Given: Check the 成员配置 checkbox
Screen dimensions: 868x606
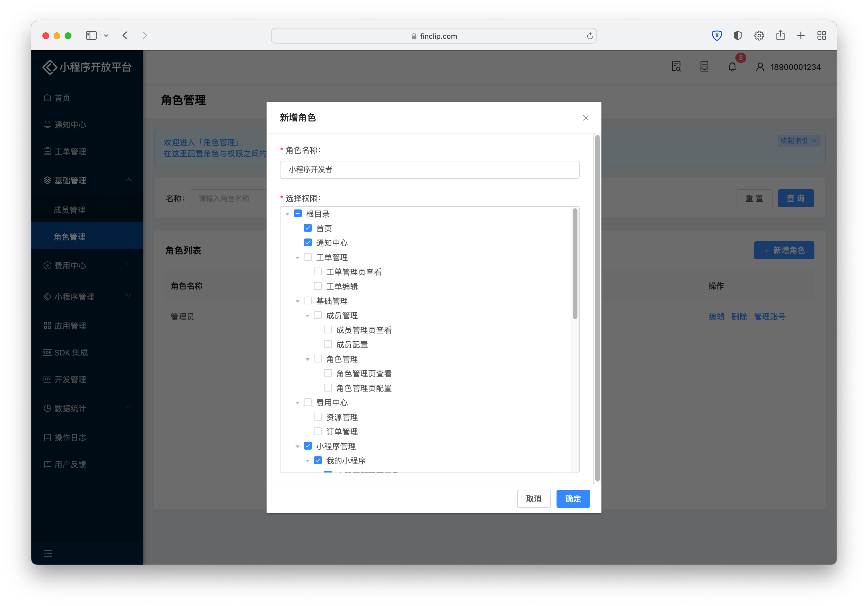Looking at the screenshot, I should tap(328, 344).
